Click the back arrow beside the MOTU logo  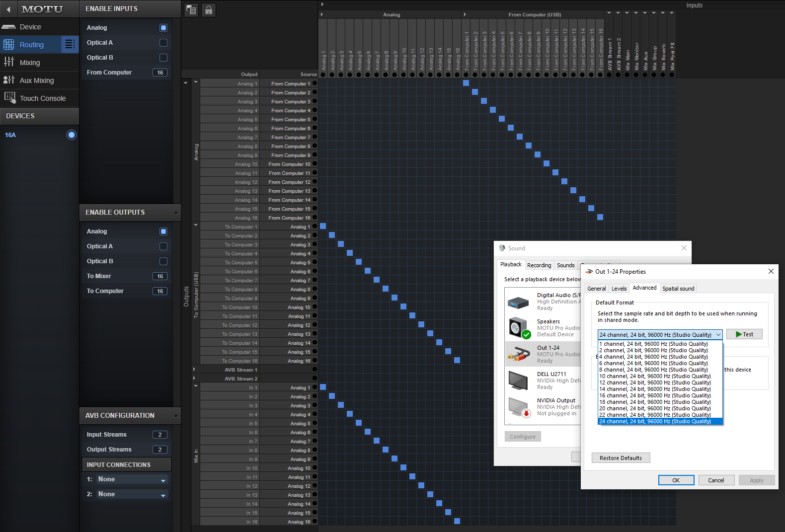pyautogui.click(x=8, y=9)
